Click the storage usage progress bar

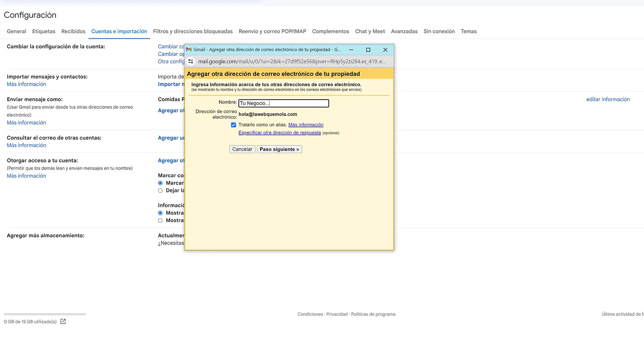45,314
